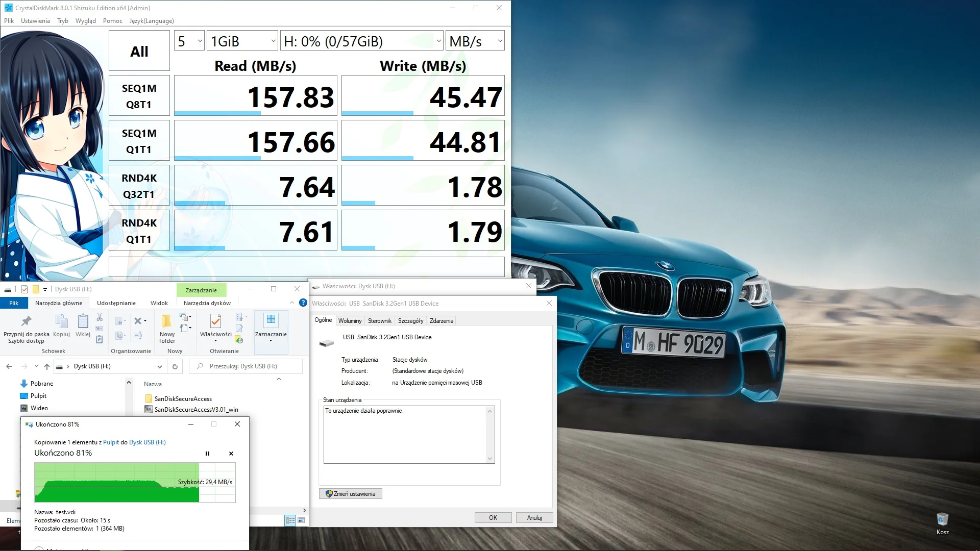Switch to the Sterownik tab
This screenshot has width=980, height=551.
379,321
